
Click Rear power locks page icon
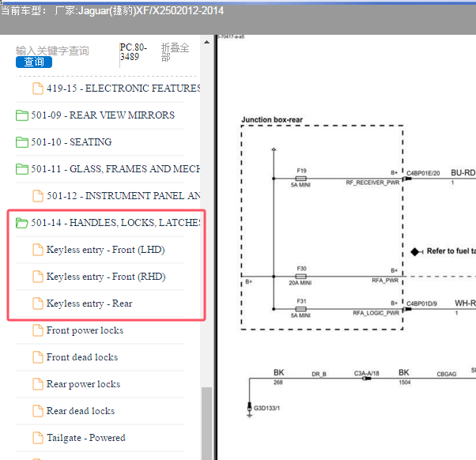[38, 384]
